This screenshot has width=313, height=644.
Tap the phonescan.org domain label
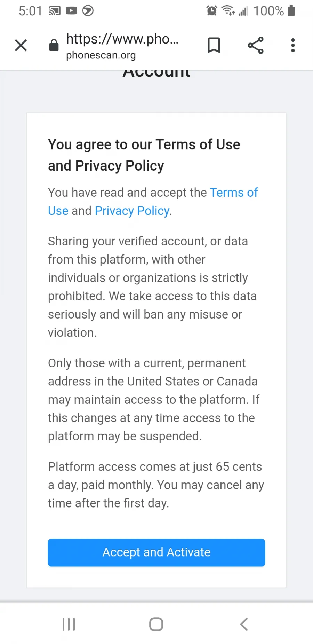click(x=101, y=55)
